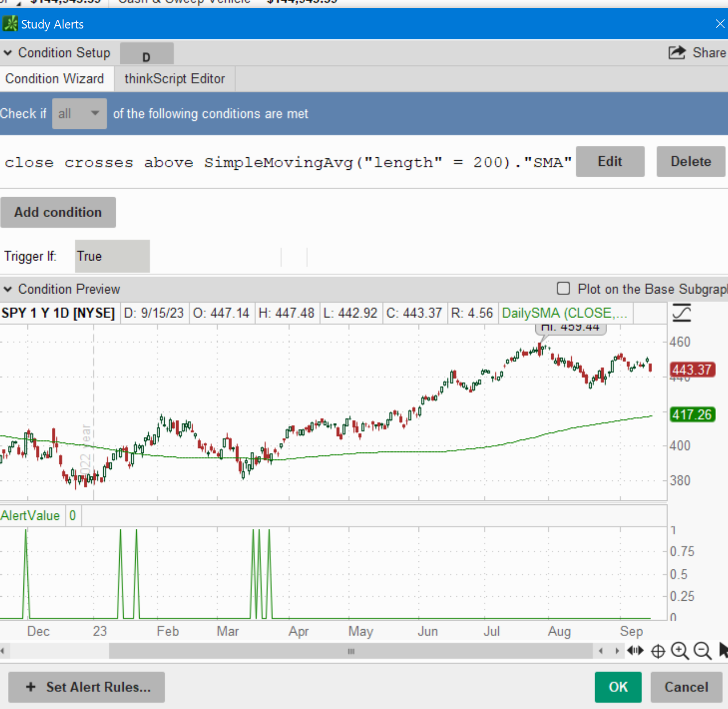This screenshot has height=709, width=728.
Task: Click the Cancel button
Action: (686, 687)
